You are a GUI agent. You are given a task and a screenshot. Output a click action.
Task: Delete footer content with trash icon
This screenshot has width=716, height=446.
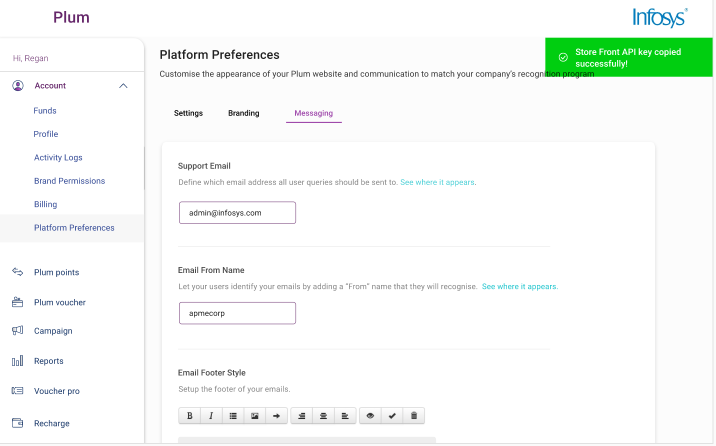click(x=414, y=416)
